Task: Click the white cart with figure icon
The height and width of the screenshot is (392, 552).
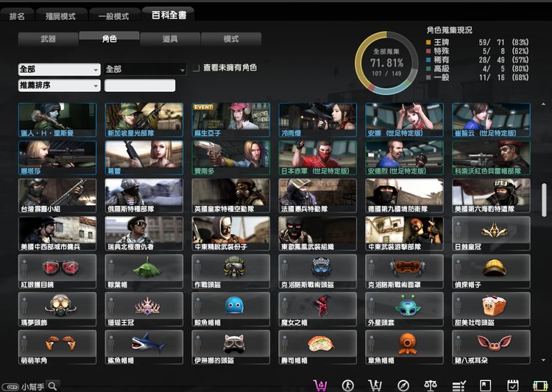Action: [x=375, y=385]
